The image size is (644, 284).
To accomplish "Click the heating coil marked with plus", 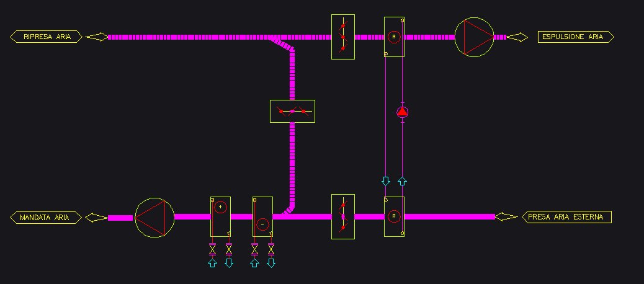I will 220,216.
